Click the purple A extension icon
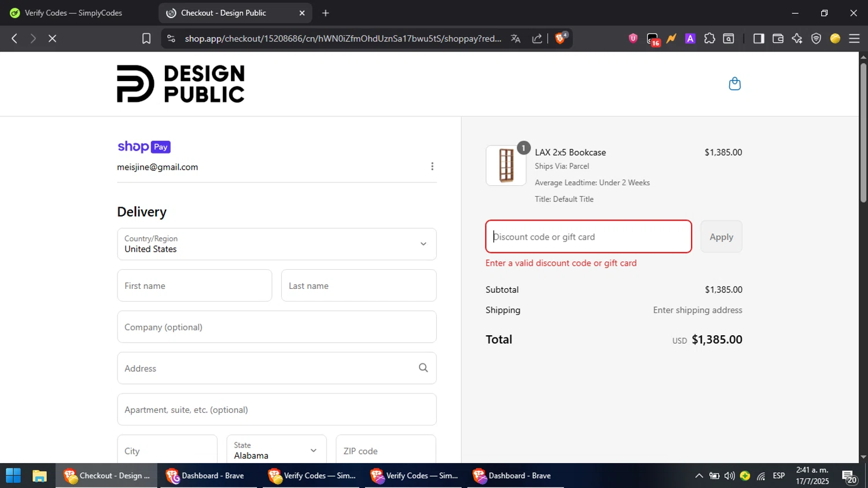 click(x=690, y=38)
